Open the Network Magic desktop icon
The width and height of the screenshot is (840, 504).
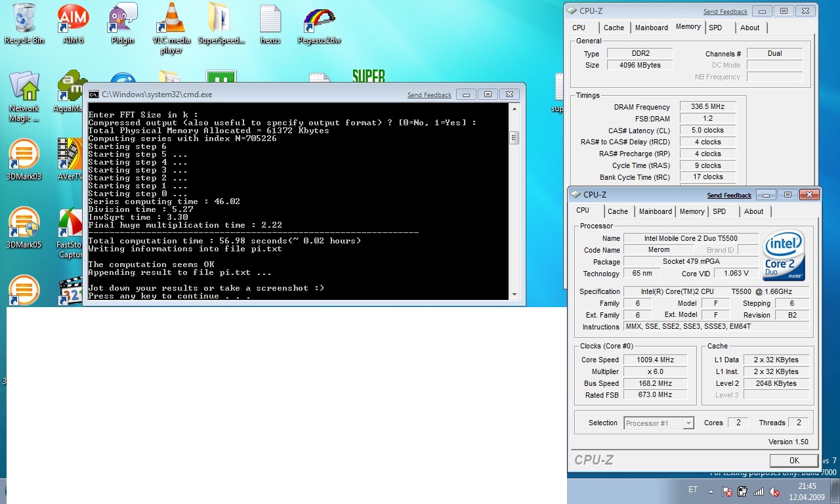pos(24,97)
